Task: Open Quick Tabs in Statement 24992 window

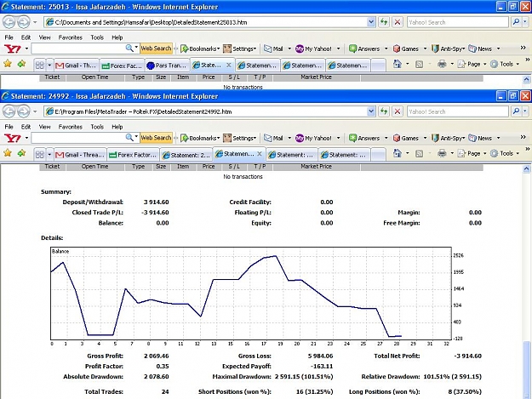Action: click(x=40, y=155)
